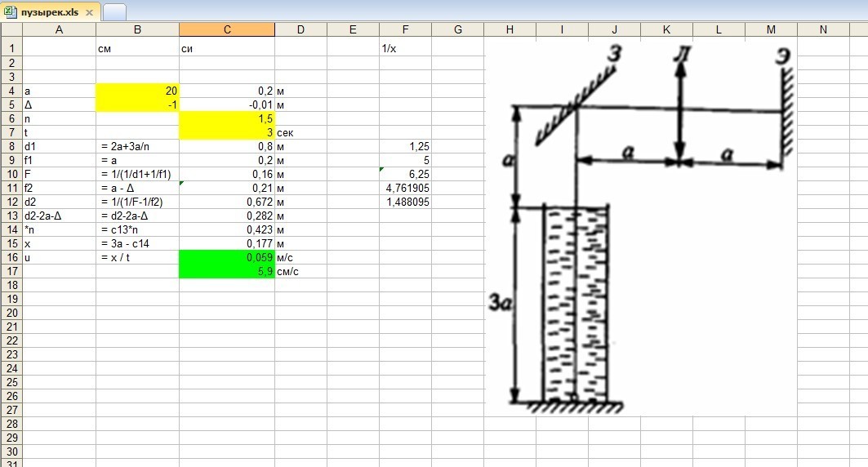Click the 'си' header cell in C1
This screenshot has width=868, height=467.
[227, 49]
